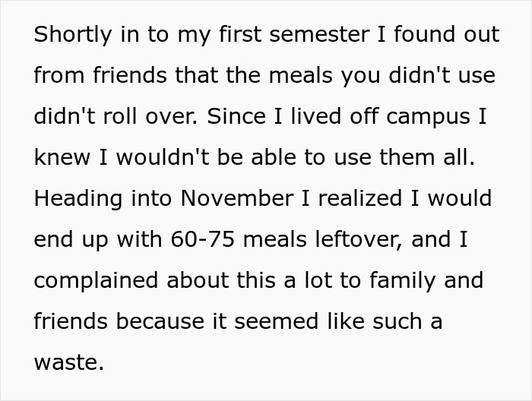Click the word "Shortly" at the paragraph start
Image resolution: width=532 pixels, height=401 pixels.
coord(71,35)
